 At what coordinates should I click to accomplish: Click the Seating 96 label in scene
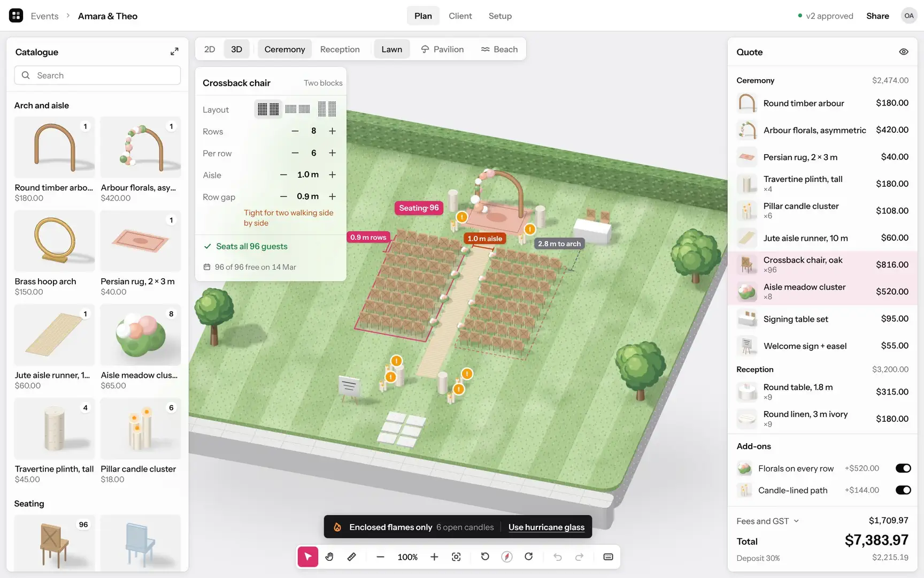419,208
